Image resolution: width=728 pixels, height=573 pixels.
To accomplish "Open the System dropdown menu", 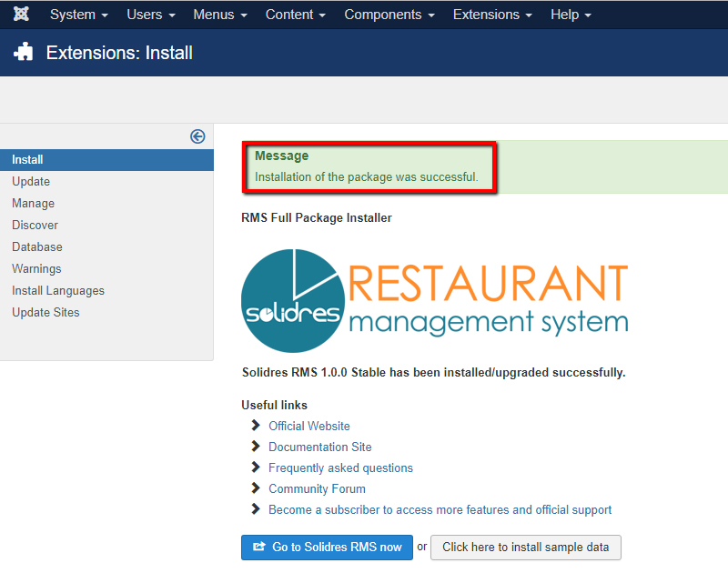I will [x=78, y=15].
